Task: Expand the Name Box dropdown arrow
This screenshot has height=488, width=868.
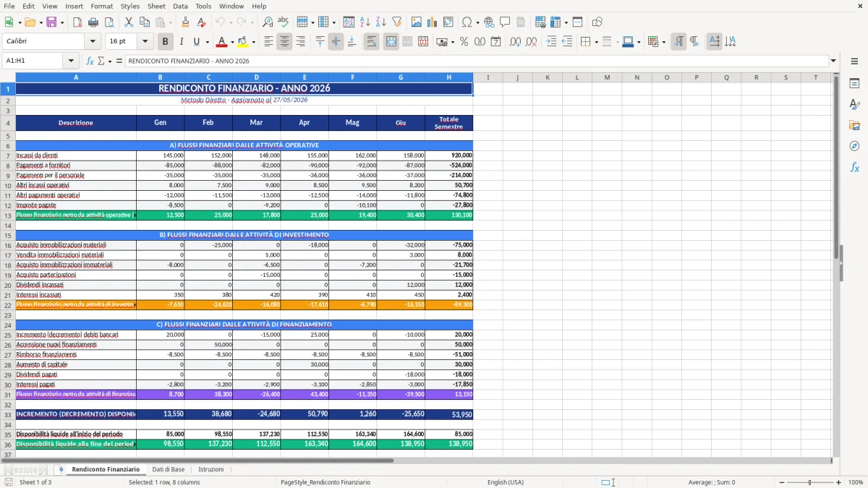Action: click(x=71, y=61)
